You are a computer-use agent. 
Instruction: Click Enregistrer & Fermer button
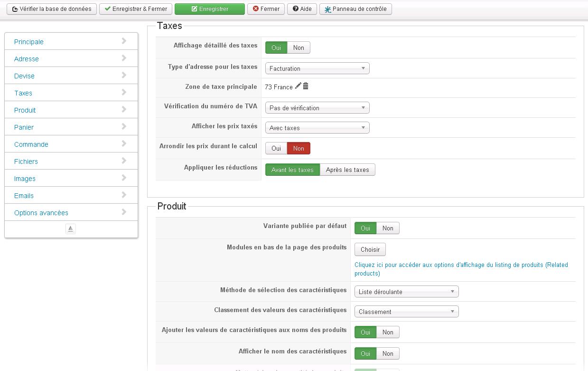(136, 9)
